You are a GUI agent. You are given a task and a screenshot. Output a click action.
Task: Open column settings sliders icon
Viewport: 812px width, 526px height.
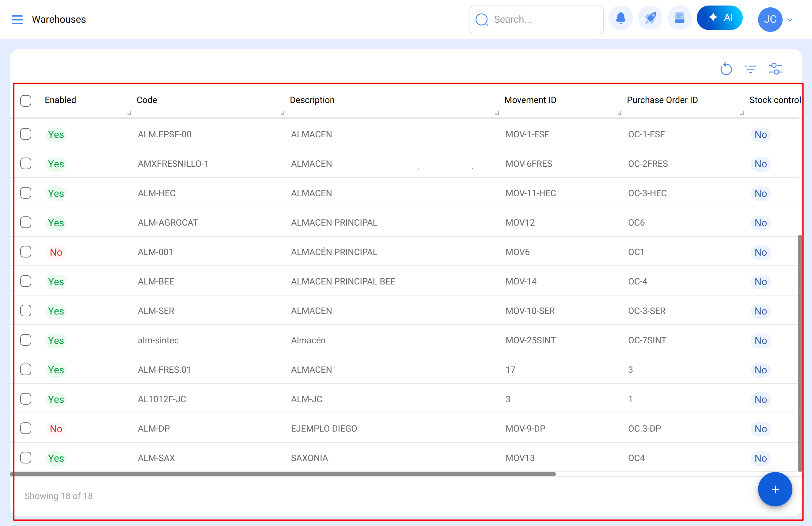775,69
